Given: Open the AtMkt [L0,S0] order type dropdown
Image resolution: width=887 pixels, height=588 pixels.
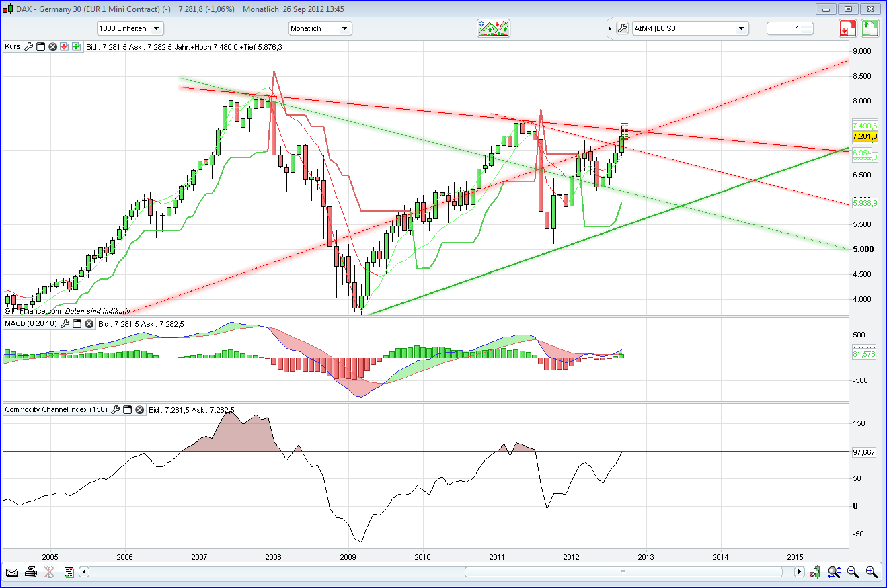Looking at the screenshot, I should click(689, 28).
